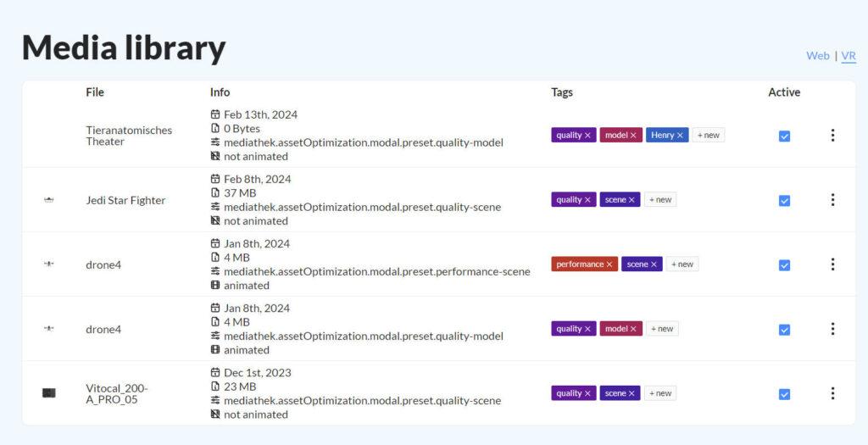The height and width of the screenshot is (445, 868).
Task: Add new tag to quality-model drone4
Action: pyautogui.click(x=662, y=329)
